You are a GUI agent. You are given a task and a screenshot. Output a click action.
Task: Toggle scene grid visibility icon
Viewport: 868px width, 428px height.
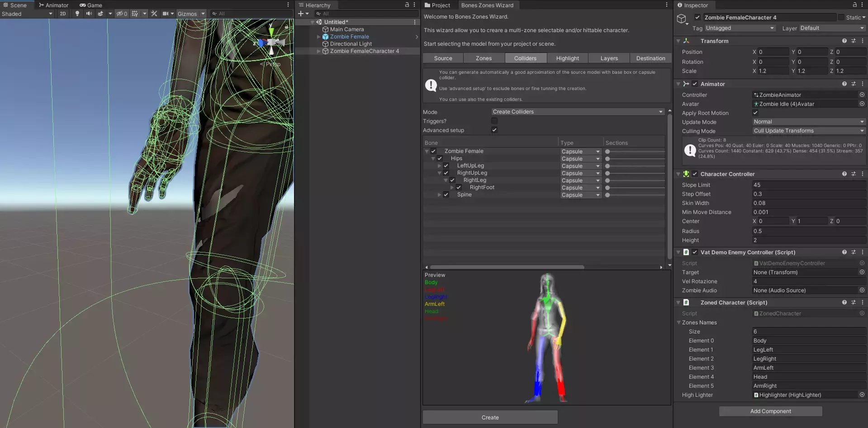(135, 14)
